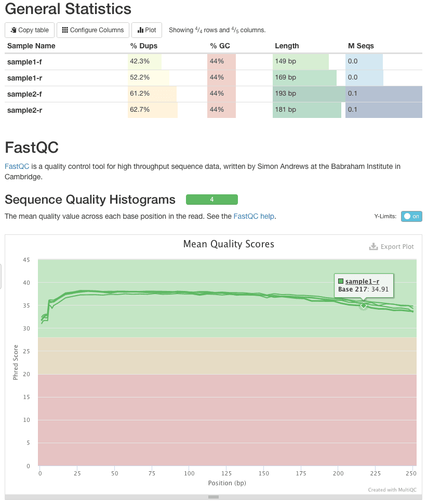Open the FastQC link in the description
This screenshot has height=504, width=427.
click(17, 167)
